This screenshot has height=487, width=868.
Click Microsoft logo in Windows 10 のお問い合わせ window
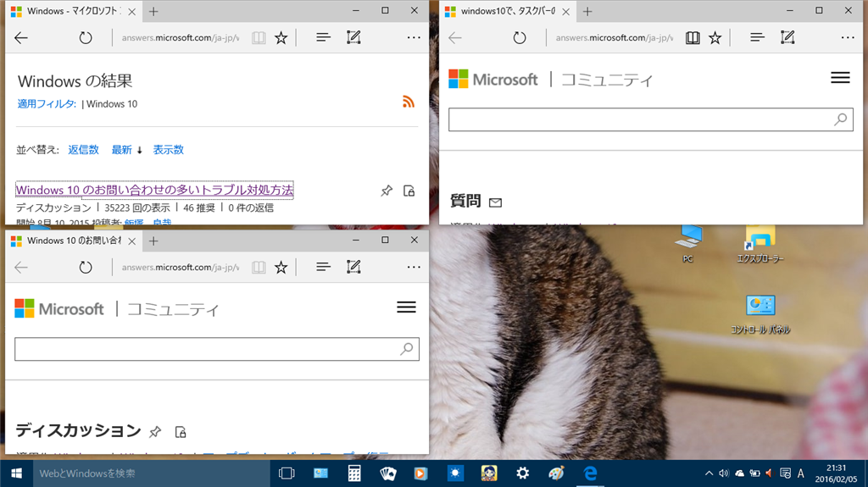click(58, 309)
